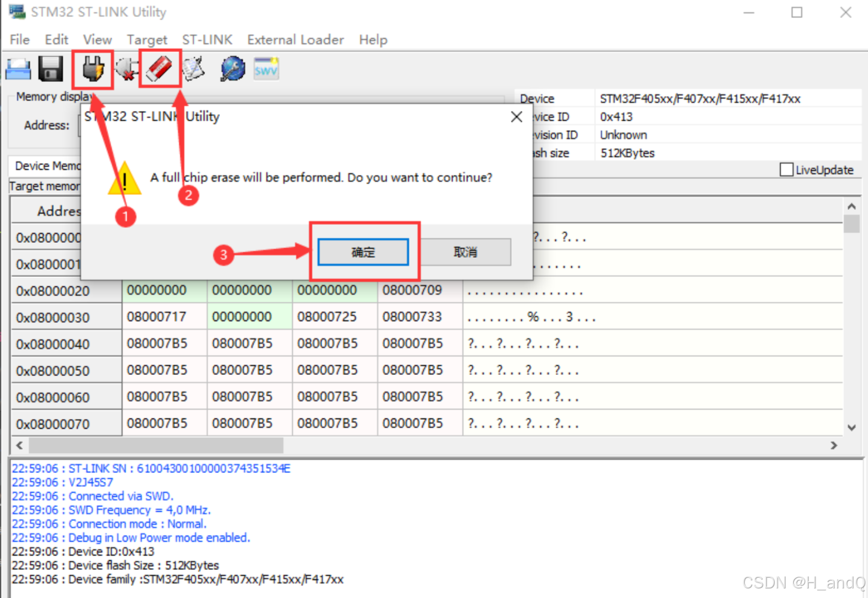Click the Device ID:0x413 log line
The width and height of the screenshot is (868, 598).
[x=83, y=551]
